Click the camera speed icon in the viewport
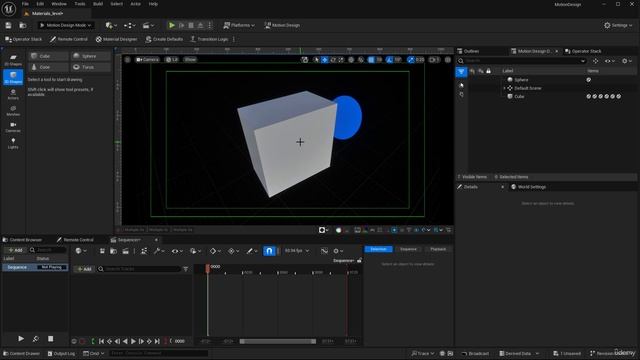 tap(434, 60)
